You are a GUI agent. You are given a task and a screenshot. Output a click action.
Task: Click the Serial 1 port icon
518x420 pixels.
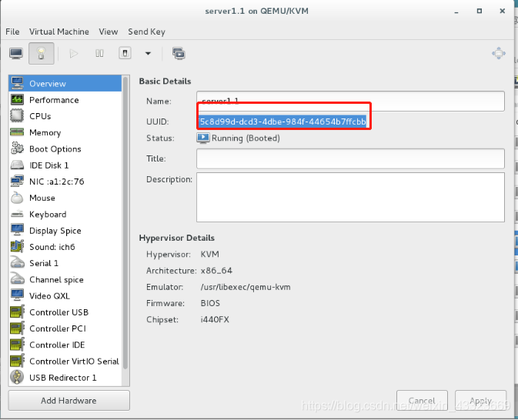click(17, 262)
